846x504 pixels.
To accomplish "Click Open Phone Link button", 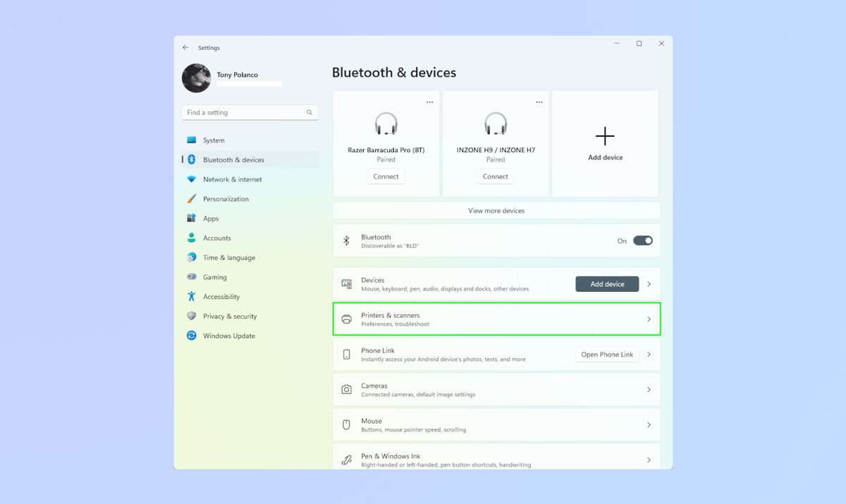I will (607, 355).
